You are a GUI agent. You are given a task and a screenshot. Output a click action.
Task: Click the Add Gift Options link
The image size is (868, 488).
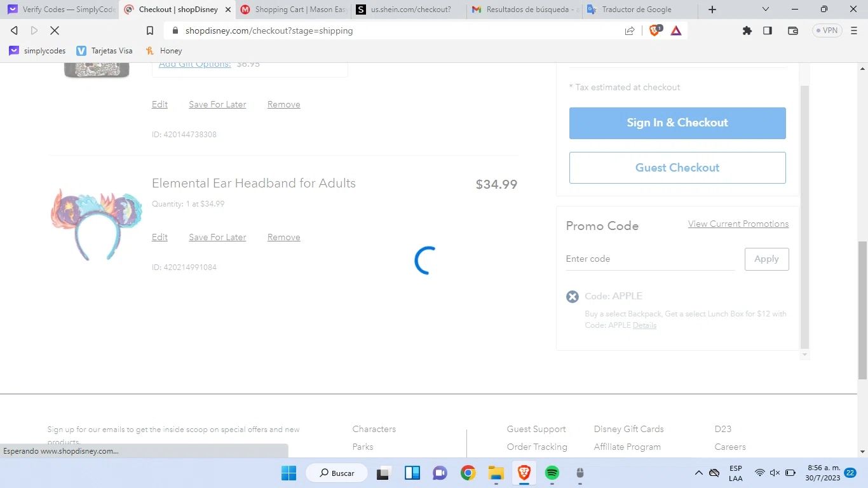click(x=194, y=64)
